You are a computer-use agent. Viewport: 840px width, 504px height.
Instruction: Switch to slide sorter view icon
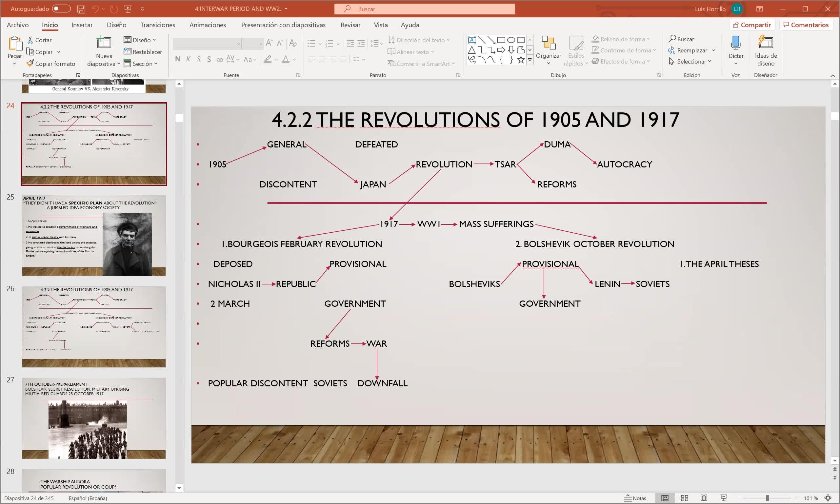pos(684,498)
